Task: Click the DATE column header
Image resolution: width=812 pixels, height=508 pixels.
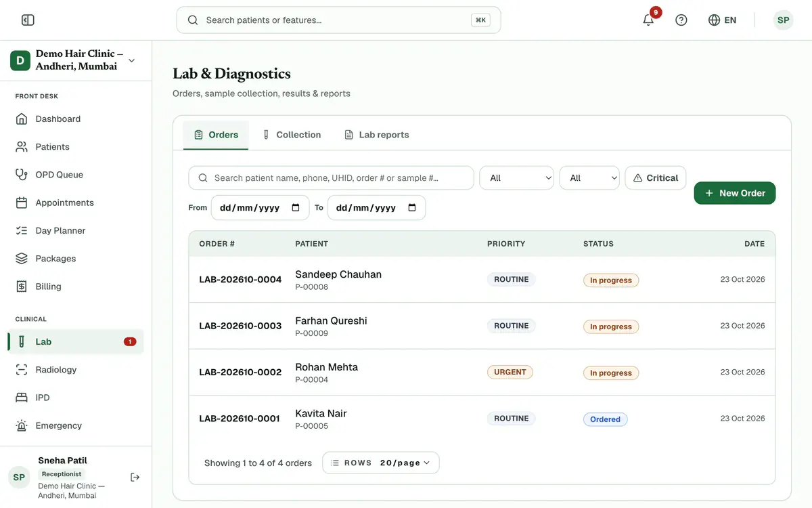Action: tap(754, 244)
